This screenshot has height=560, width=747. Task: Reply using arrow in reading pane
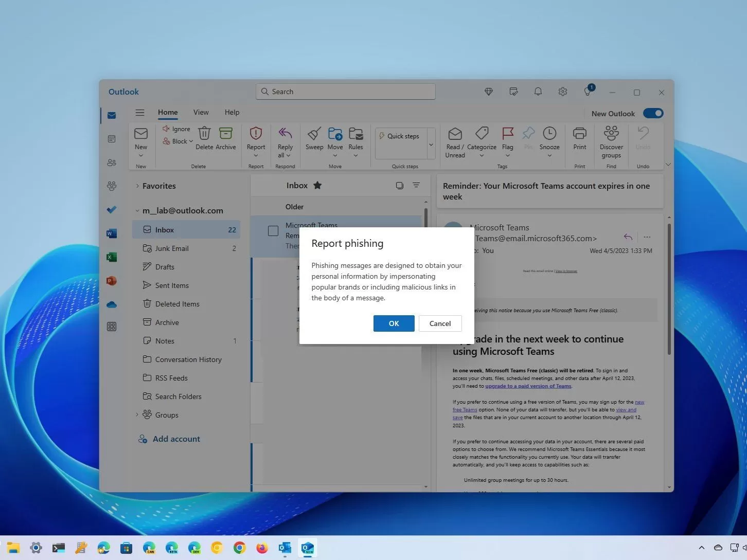point(628,237)
